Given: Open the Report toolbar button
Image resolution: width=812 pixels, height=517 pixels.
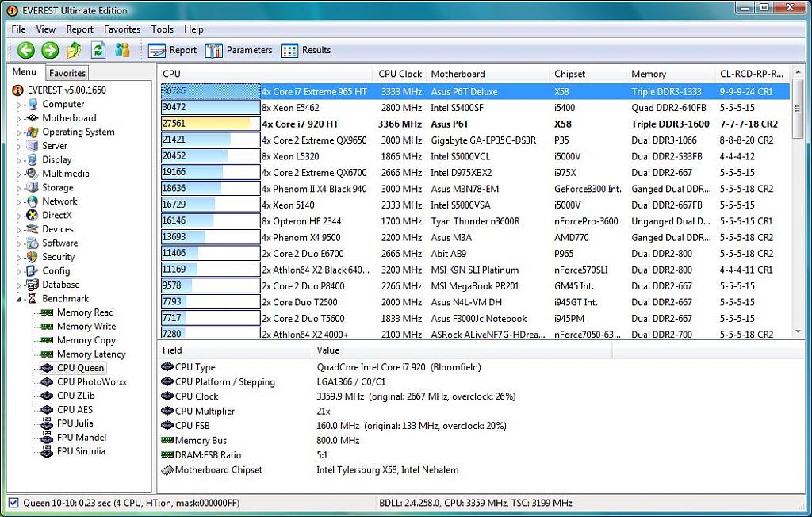Looking at the screenshot, I should click(172, 50).
